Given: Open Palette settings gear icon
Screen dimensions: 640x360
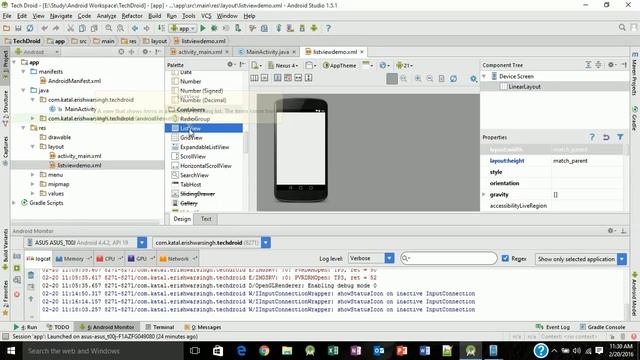Looking at the screenshot, I should pyautogui.click(x=231, y=64).
